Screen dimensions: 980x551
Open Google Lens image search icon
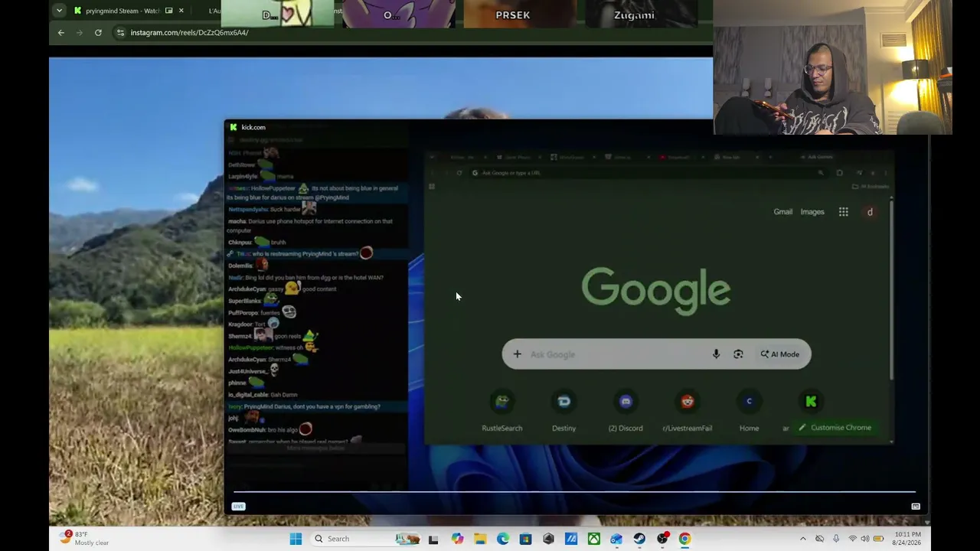tap(738, 354)
